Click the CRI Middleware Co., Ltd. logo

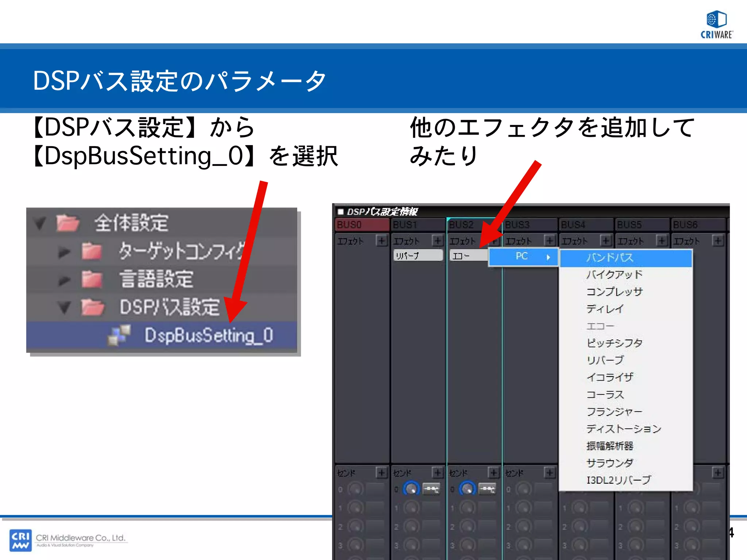coord(69,540)
